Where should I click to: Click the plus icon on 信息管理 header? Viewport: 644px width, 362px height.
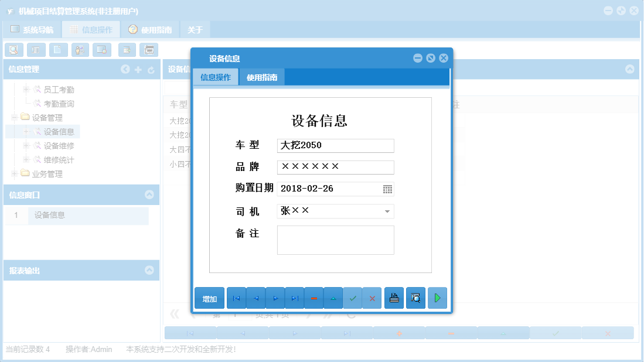tap(138, 69)
